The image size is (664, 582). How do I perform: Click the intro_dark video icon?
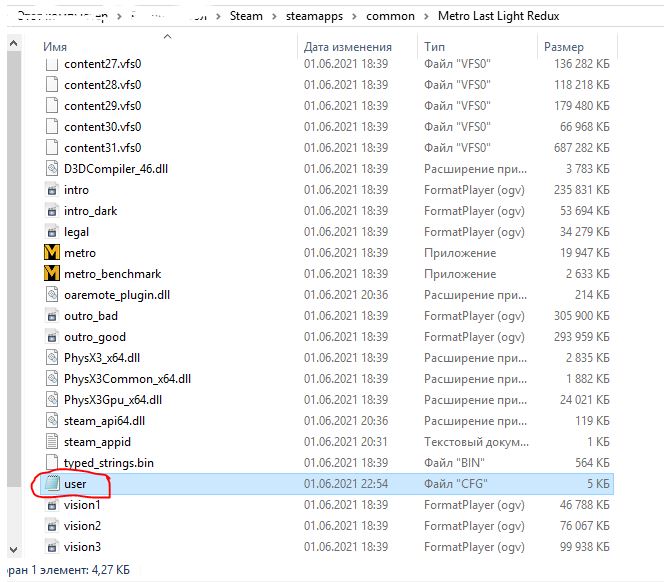[x=52, y=211]
